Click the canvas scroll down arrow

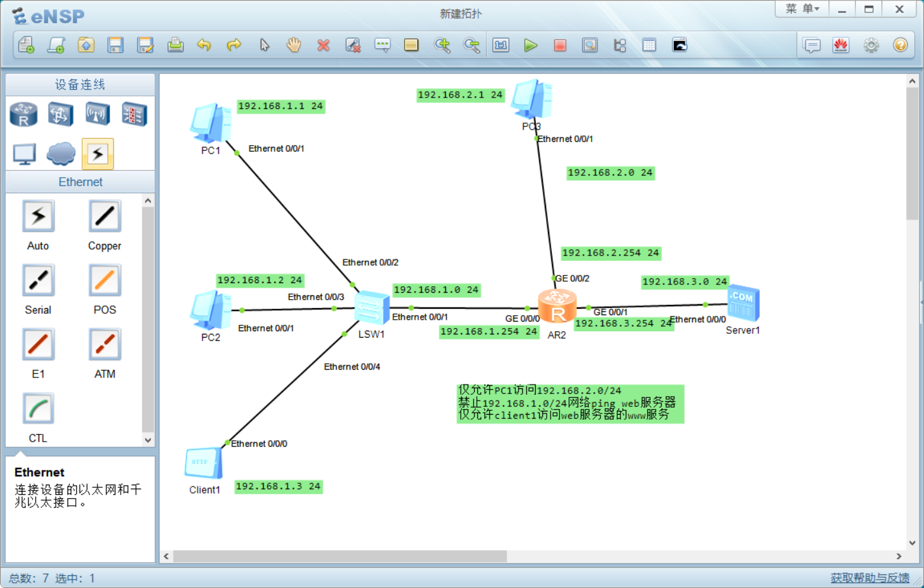(912, 543)
